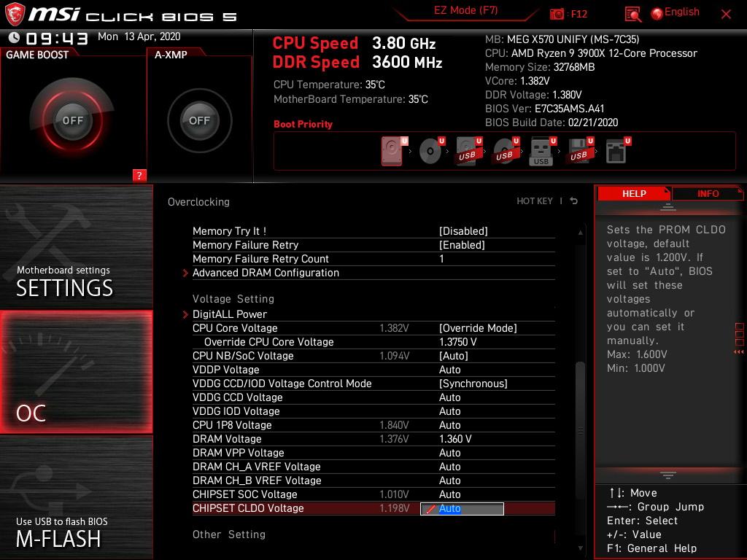The image size is (747, 560).
Task: Edit the CPU 1P8 Voltage value
Action: [449, 425]
